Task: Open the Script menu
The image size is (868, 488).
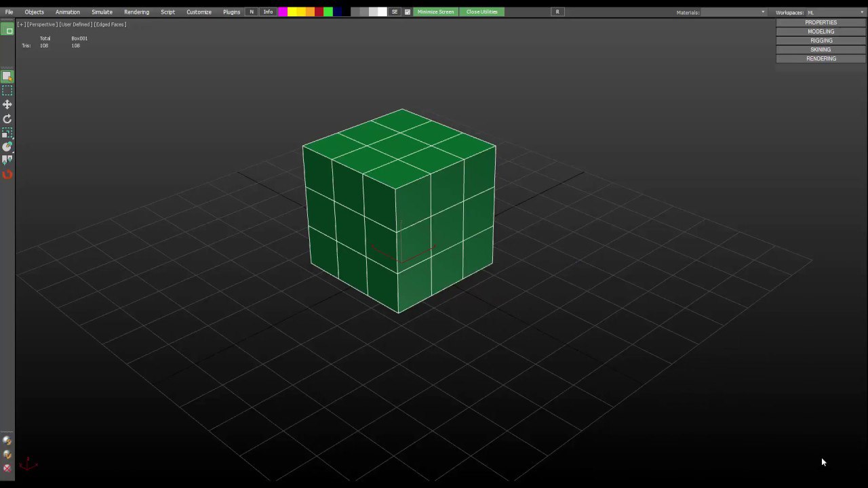Action: point(167,12)
